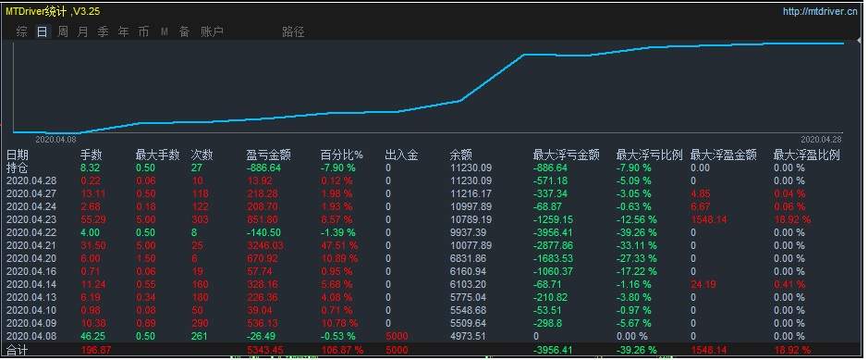868x360 pixels.
Task: Click the 盈亏金额 column header
Action: click(x=268, y=155)
